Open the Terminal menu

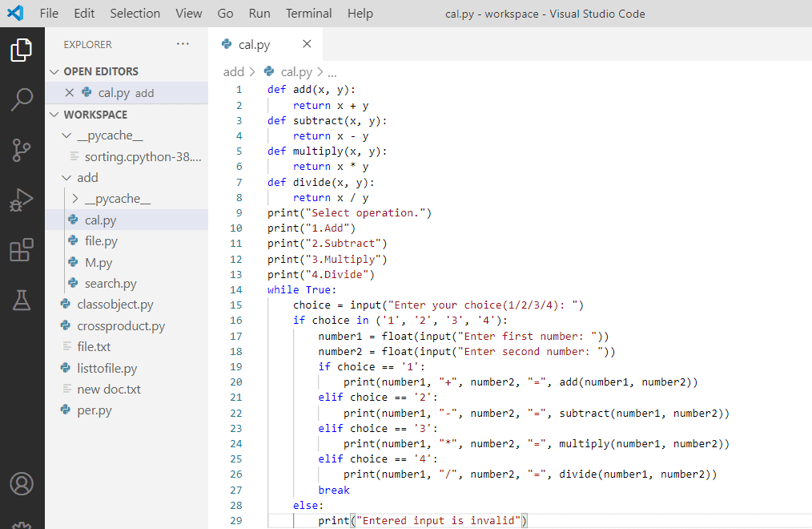pos(308,14)
